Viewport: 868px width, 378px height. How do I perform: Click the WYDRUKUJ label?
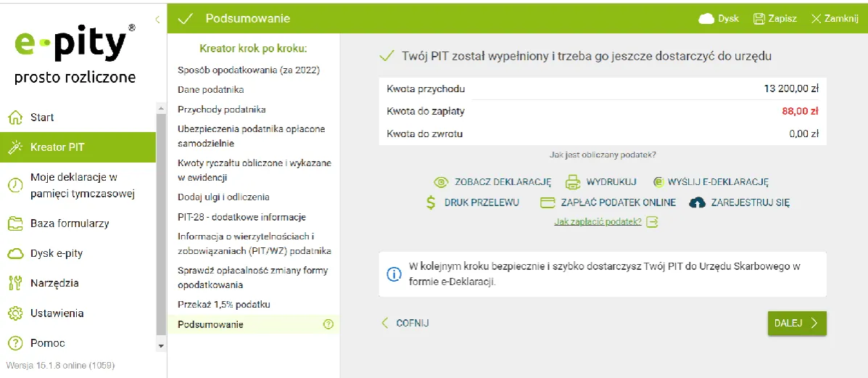tap(612, 182)
